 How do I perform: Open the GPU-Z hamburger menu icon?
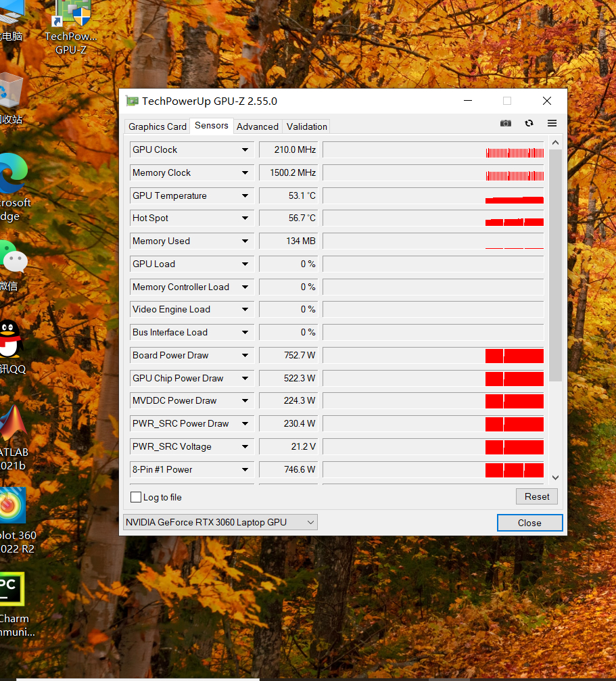click(x=552, y=123)
